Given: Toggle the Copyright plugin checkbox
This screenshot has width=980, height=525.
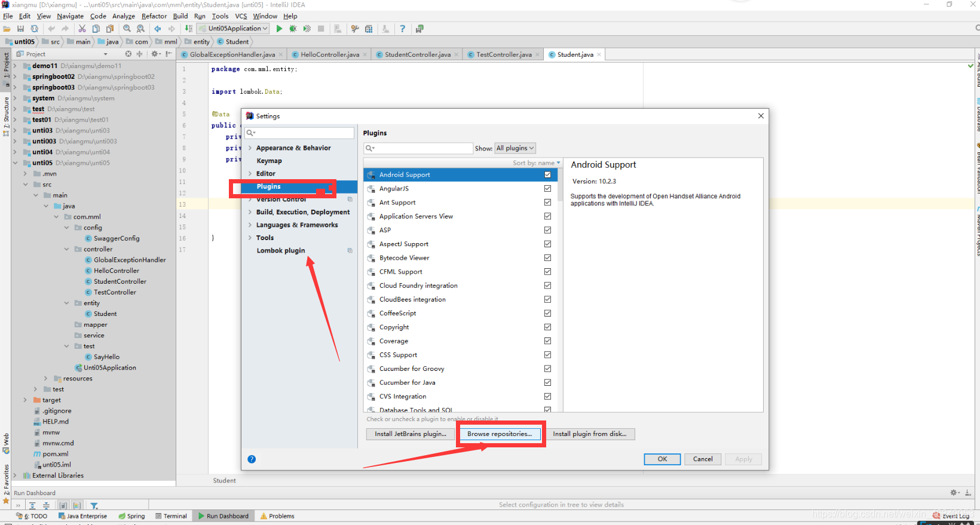Looking at the screenshot, I should tap(547, 327).
